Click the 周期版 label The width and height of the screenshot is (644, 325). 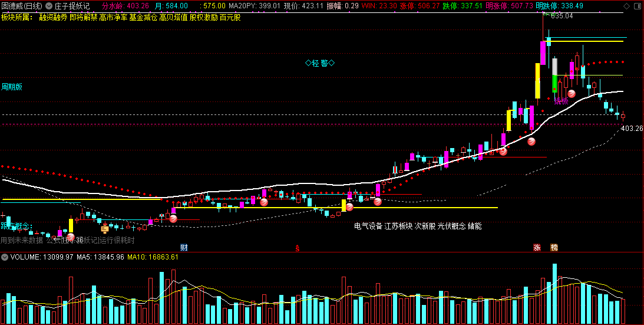click(12, 87)
